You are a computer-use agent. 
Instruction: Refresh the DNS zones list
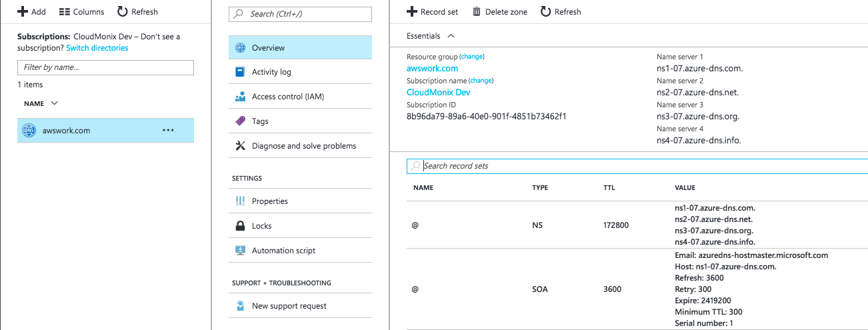(x=137, y=11)
